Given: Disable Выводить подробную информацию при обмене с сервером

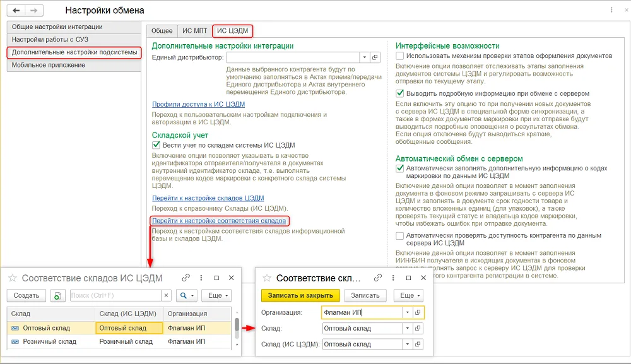Looking at the screenshot, I should [x=399, y=93].
